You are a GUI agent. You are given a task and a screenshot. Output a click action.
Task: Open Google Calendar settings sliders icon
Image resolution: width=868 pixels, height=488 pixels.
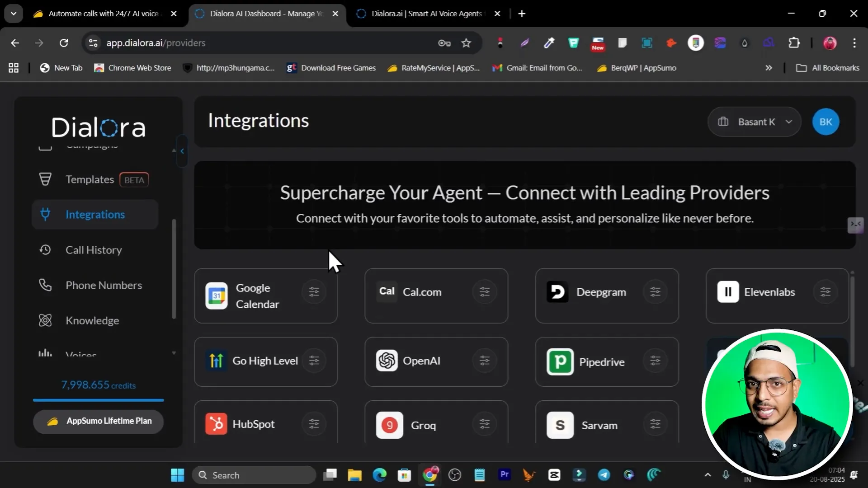pos(314,292)
